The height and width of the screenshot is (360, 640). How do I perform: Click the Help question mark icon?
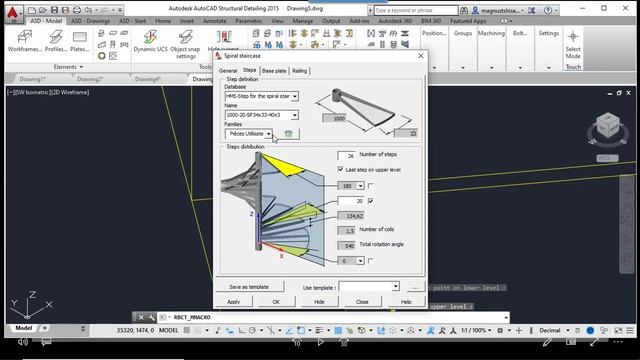548,10
